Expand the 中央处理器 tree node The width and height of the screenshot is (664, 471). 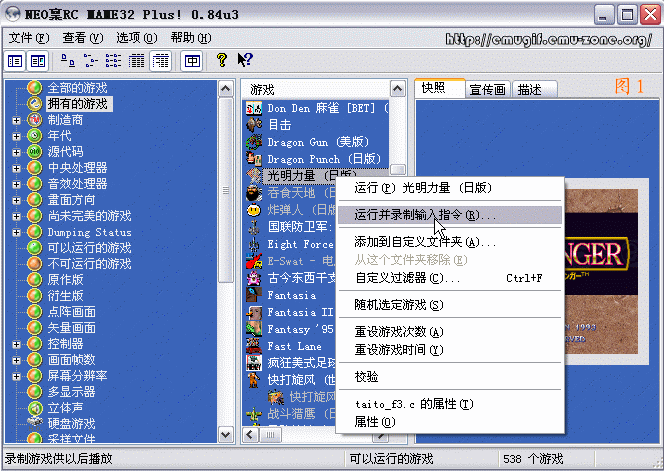[17, 168]
